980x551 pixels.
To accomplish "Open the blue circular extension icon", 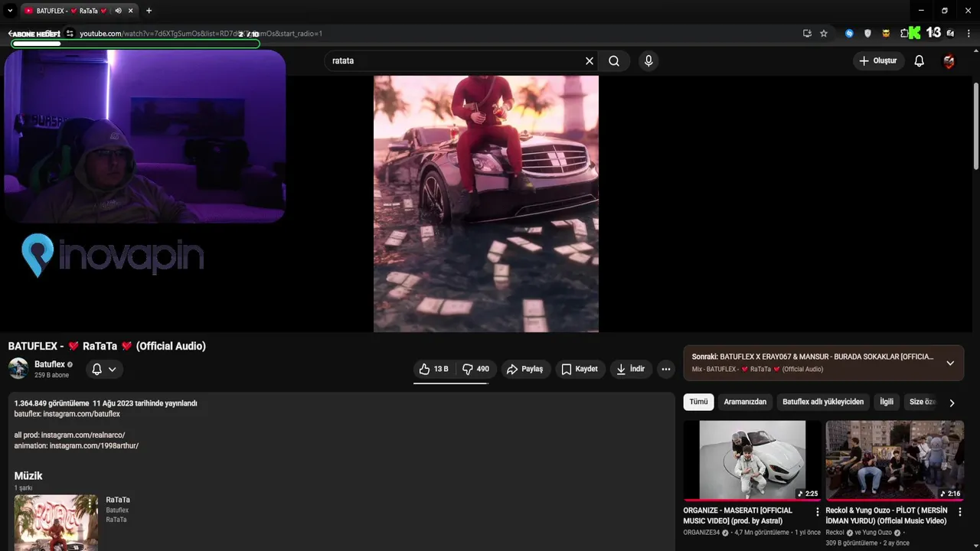I will tap(849, 34).
